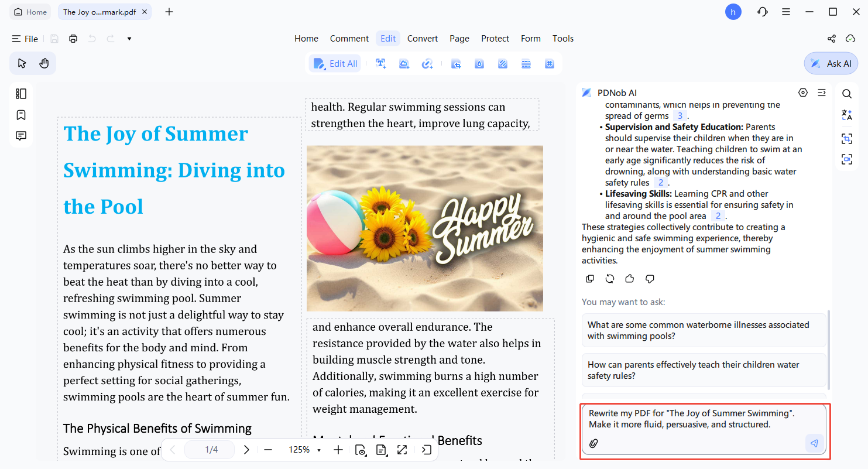The width and height of the screenshot is (868, 469).
Task: Toggle the Hand pan tool
Action: pyautogui.click(x=43, y=63)
